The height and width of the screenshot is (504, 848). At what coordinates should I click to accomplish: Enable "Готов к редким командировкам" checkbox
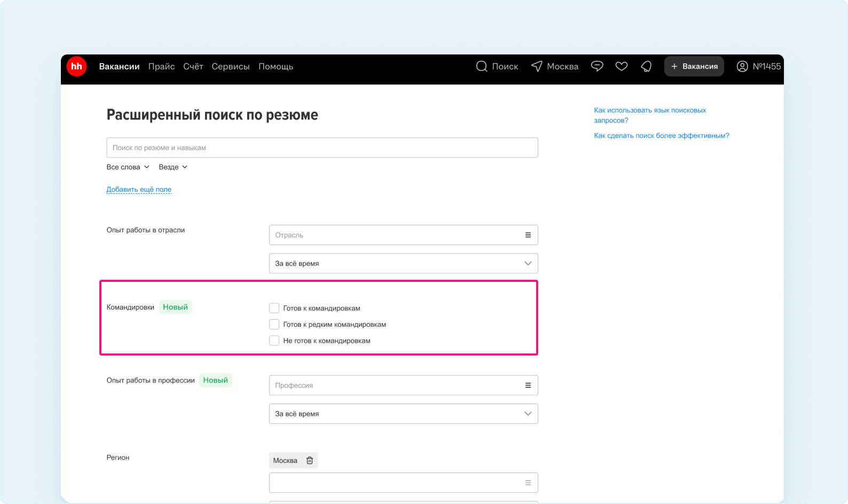click(x=274, y=324)
